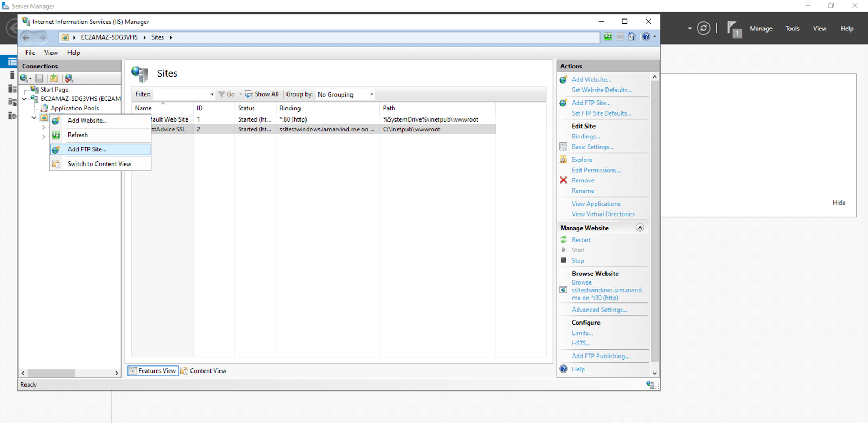Select the Application Pools tree item

75,108
